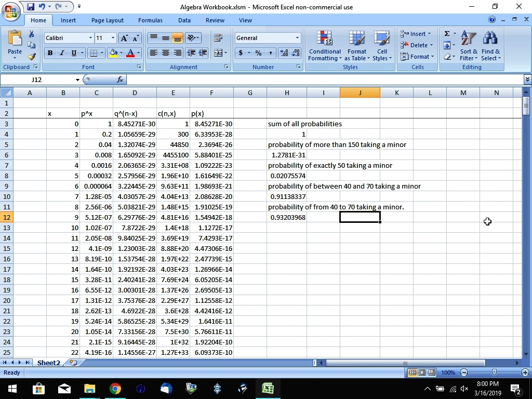
Task: Apply percent style format
Action: click(259, 52)
